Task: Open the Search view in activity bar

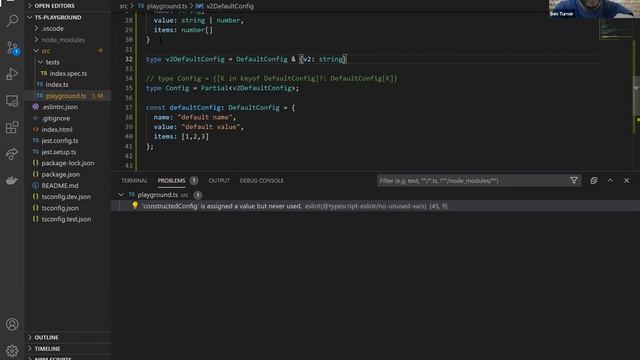Action: 12,20
